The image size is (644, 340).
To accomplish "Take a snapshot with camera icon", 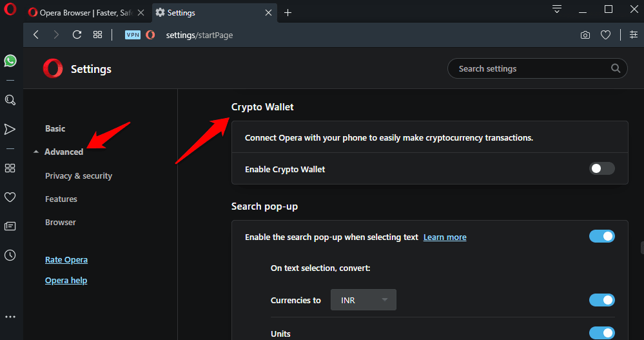I will point(585,35).
